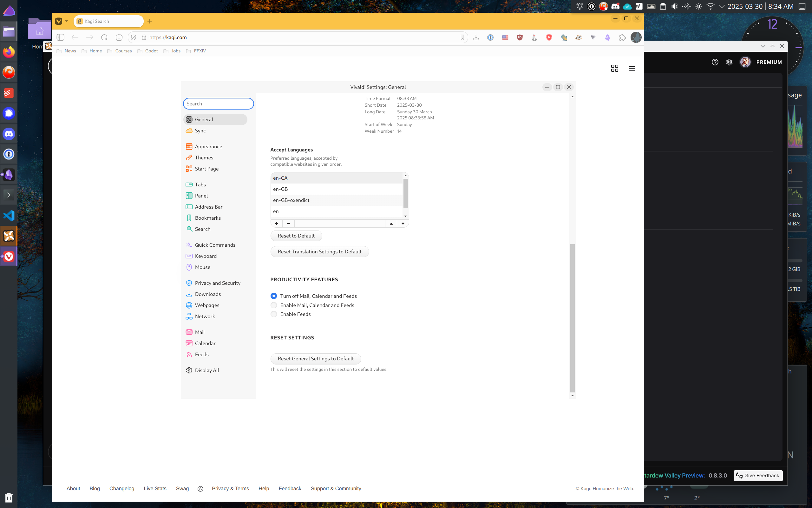Expand hidden system tray icons arrow
Viewport: 812px width, 508px height.
pos(721,6)
